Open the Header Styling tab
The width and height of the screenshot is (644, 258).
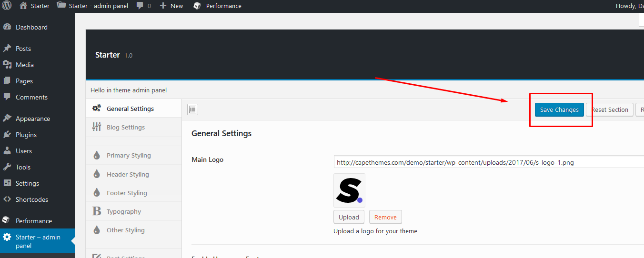point(134,174)
